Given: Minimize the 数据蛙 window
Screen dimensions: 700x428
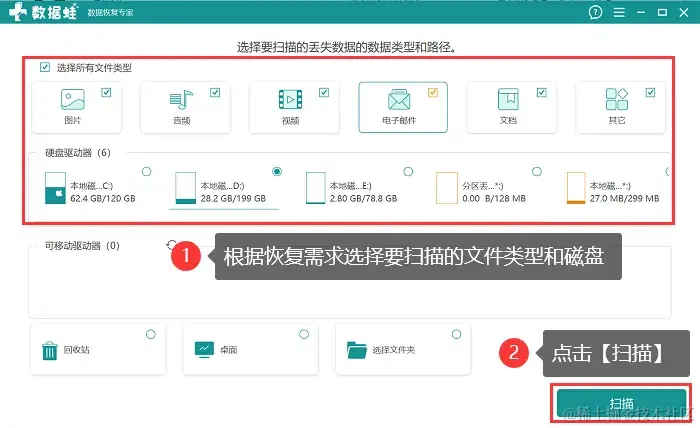Looking at the screenshot, I should 641,12.
